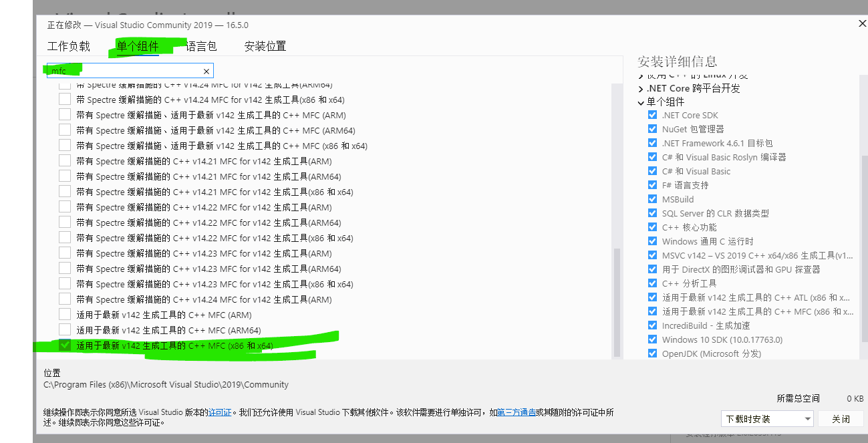
Task: Uncheck IncrediBuild - 生成加速
Action: pyautogui.click(x=652, y=325)
